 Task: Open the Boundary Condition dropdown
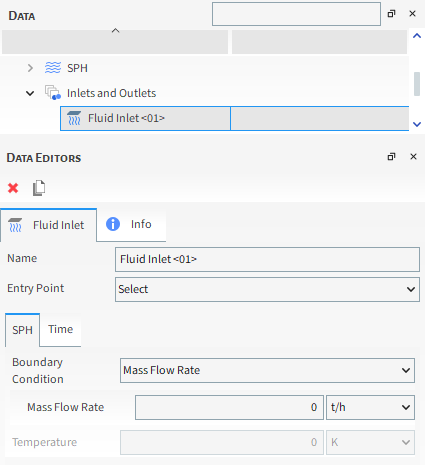click(267, 370)
